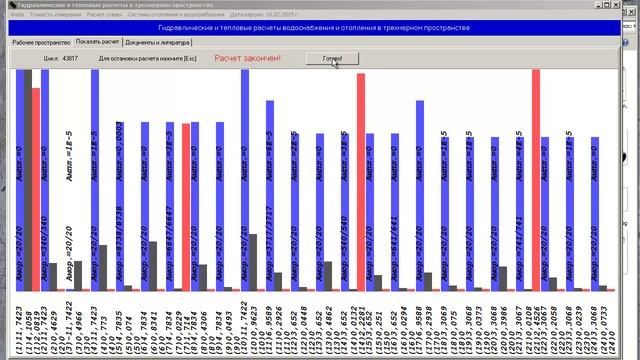The height and width of the screenshot is (360, 640).
Task: Click the 'Ампл.=4E-5' bar label
Action: coord(519,156)
